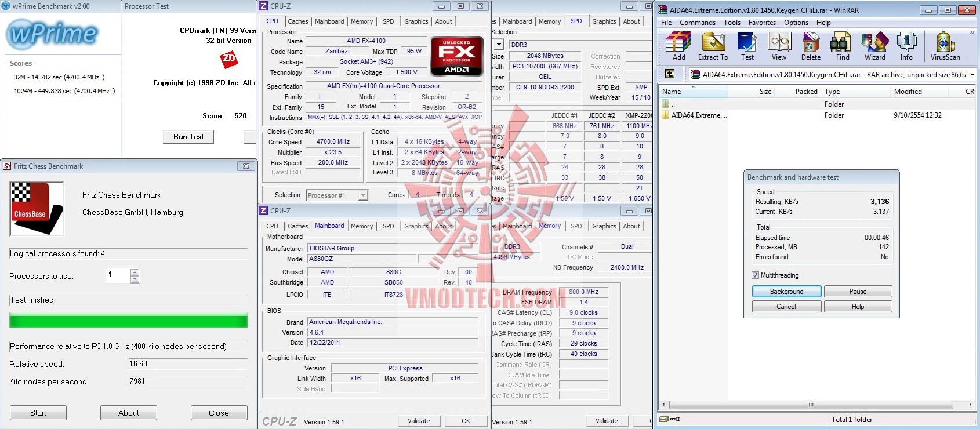Image resolution: width=980 pixels, height=429 pixels.
Task: Click OK in the CPU-Z mainboard window
Action: (466, 421)
